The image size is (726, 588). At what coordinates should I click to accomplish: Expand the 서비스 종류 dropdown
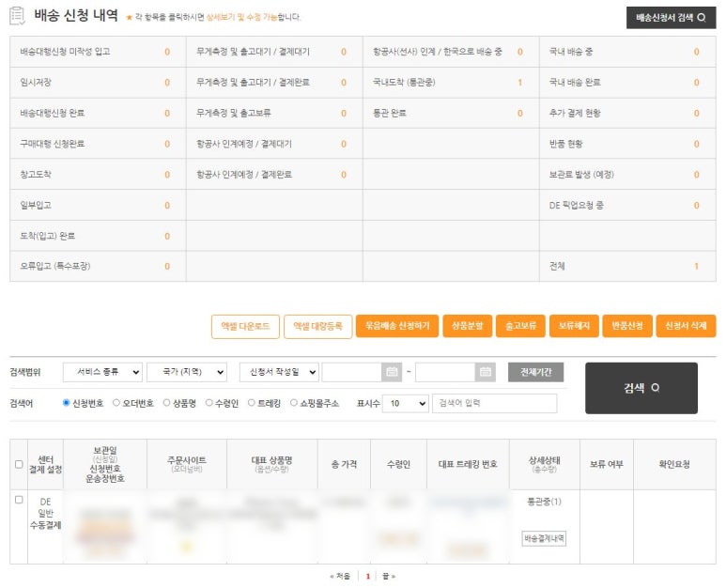[x=102, y=373]
